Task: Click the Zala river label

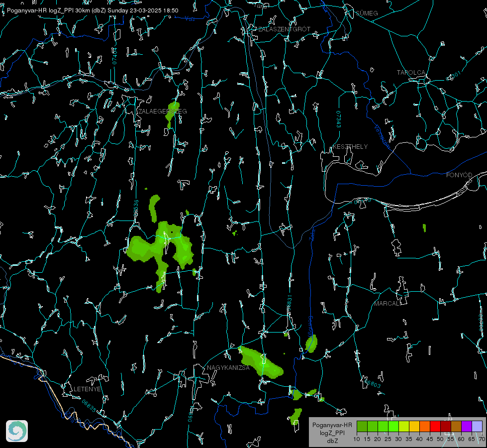Action: tap(312, 234)
